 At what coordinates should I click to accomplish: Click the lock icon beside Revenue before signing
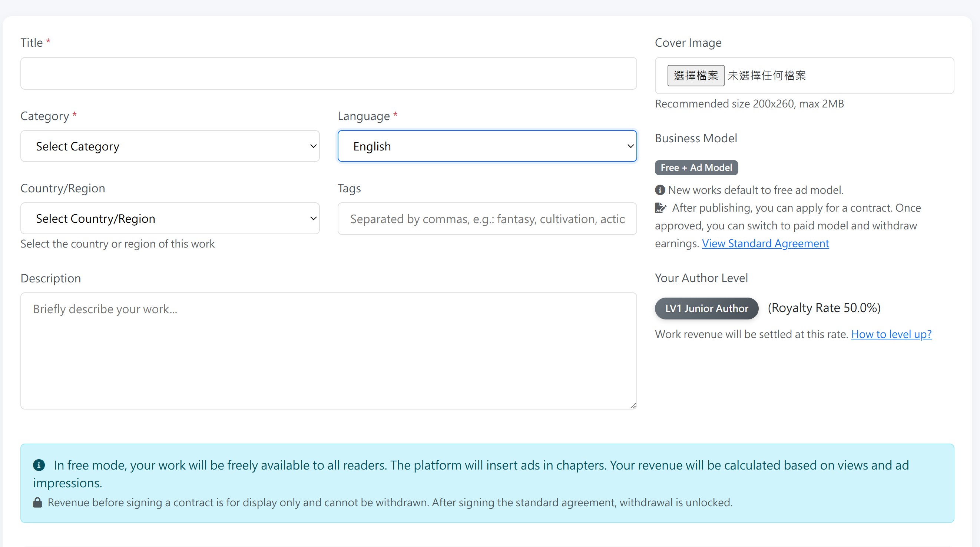point(37,503)
